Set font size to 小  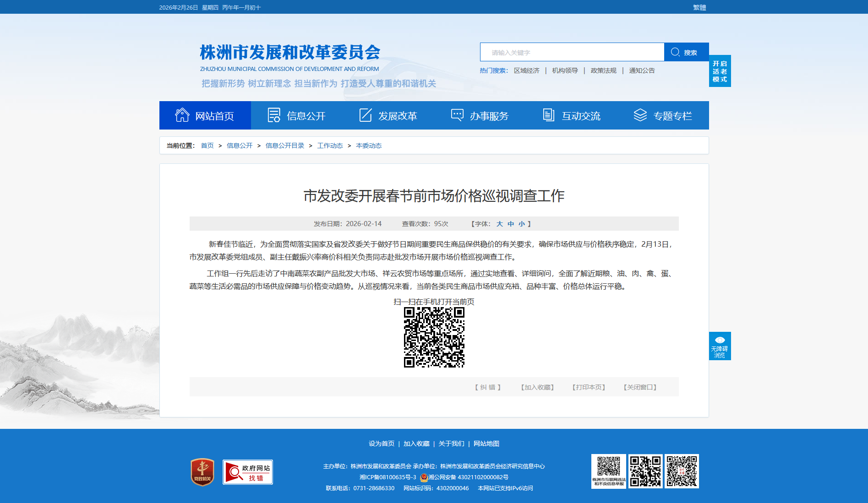pyautogui.click(x=521, y=224)
